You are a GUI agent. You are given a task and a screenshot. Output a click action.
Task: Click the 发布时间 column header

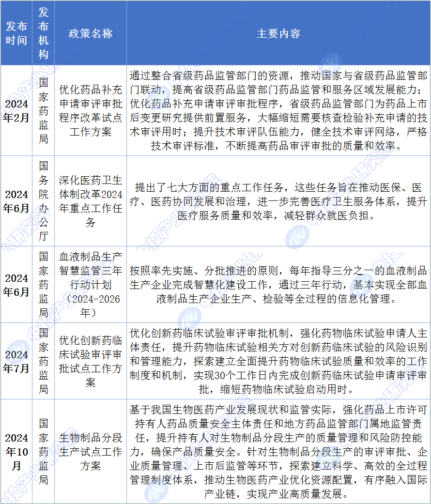(x=16, y=33)
